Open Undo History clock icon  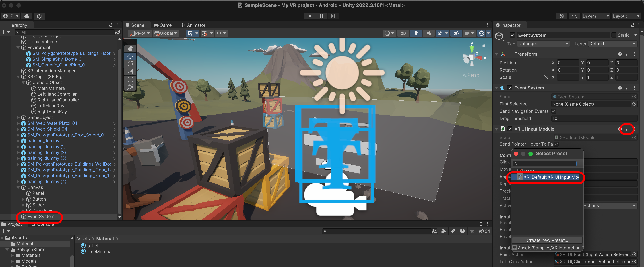click(x=562, y=16)
